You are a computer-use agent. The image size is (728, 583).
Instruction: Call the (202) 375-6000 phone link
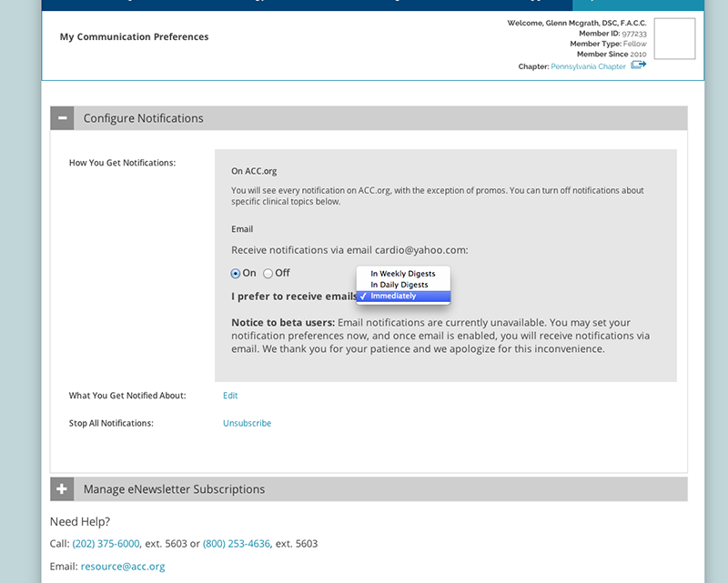coord(106,544)
